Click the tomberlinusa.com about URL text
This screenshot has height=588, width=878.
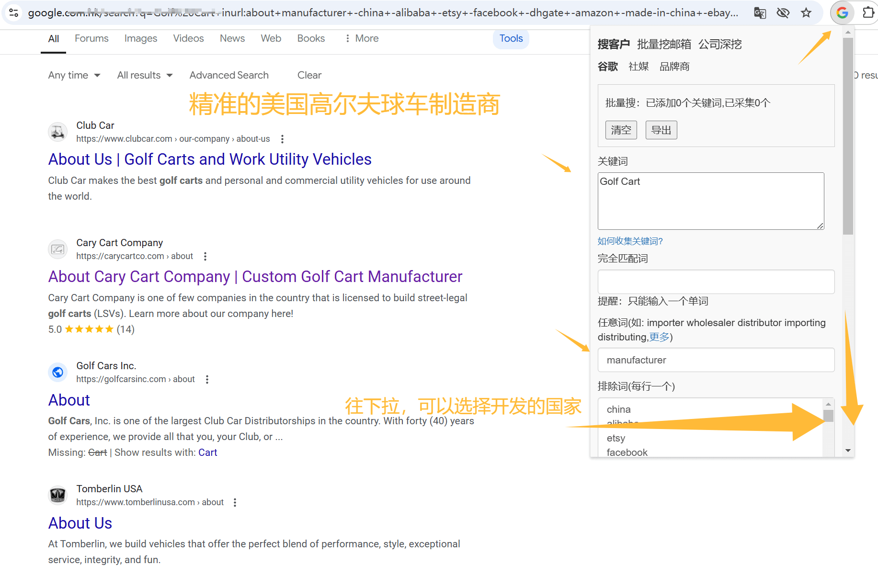(150, 502)
